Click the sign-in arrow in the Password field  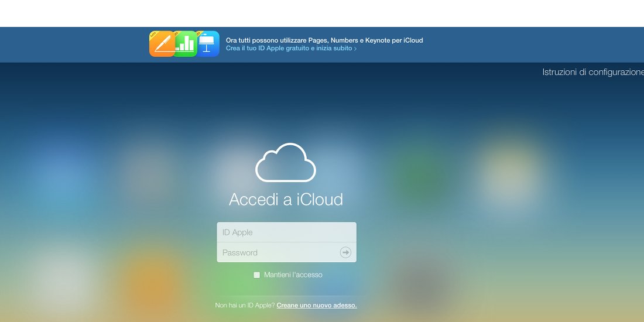tap(346, 252)
